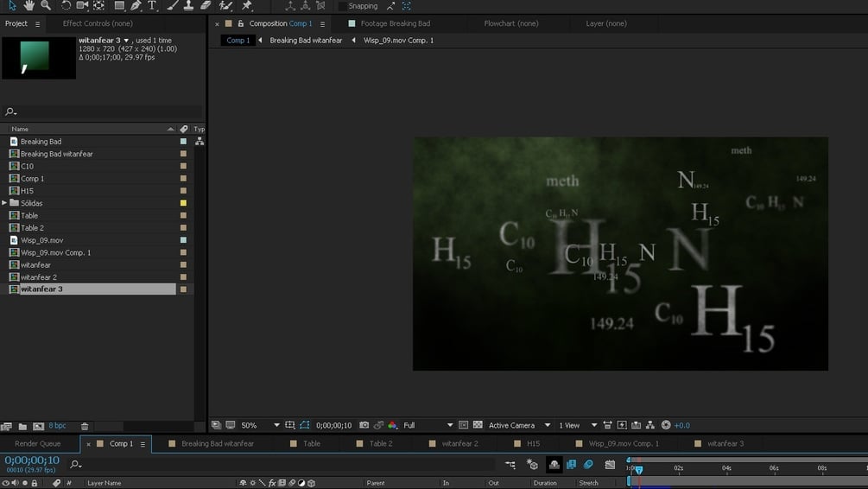Open the 50% magnification dropdown
This screenshot has width=868, height=489.
click(260, 425)
